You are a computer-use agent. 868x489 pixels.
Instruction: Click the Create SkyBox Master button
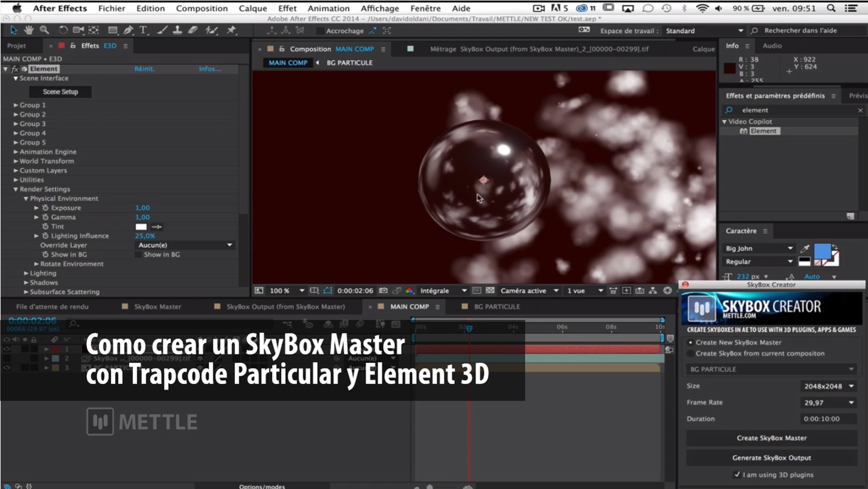pyautogui.click(x=772, y=438)
